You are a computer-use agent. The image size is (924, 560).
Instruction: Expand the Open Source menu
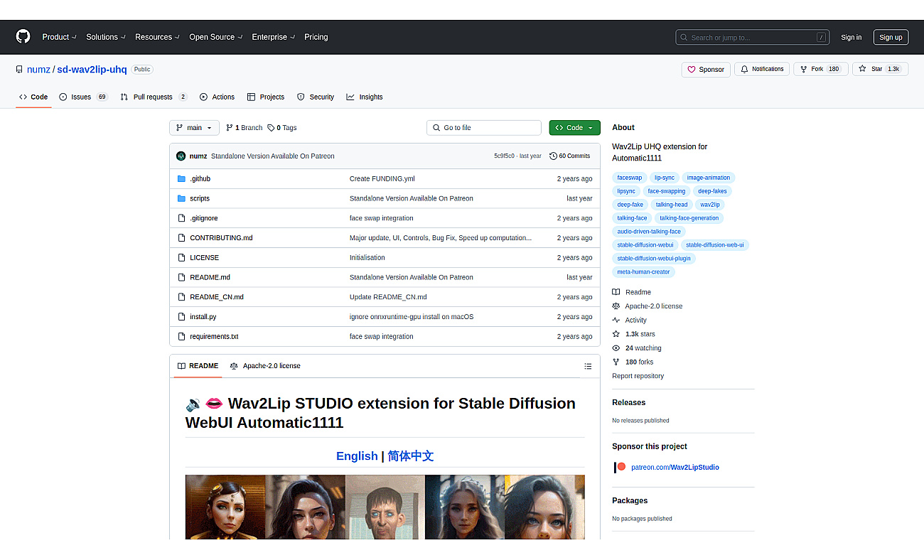point(215,37)
